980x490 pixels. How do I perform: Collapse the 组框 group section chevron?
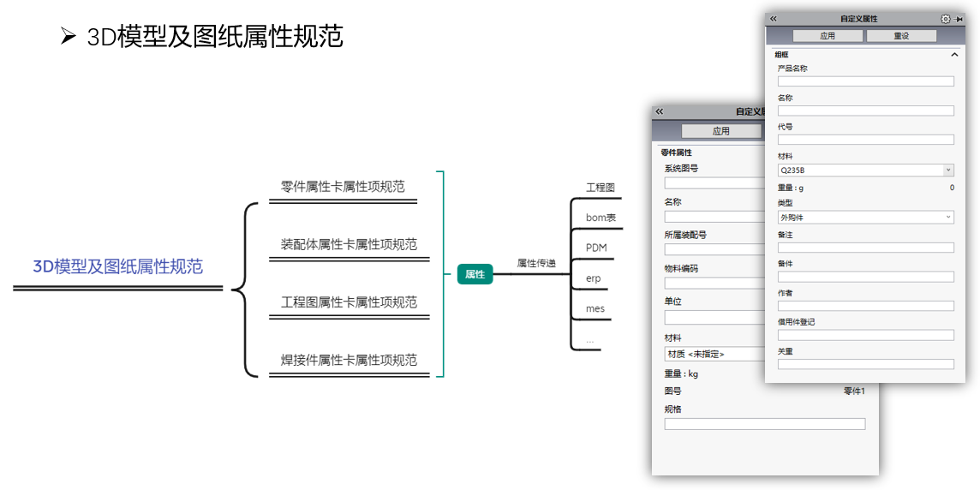(x=954, y=55)
